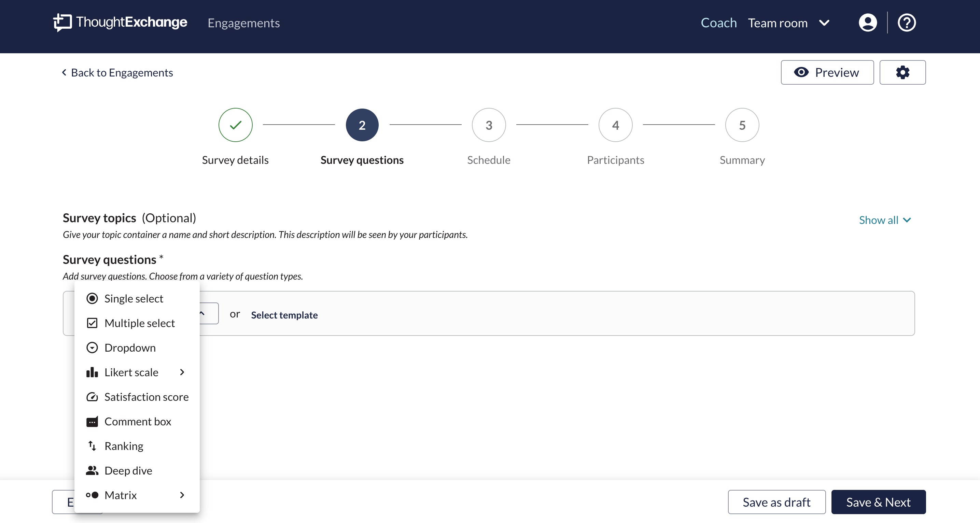Image resolution: width=980 pixels, height=523 pixels.
Task: Collapse the question type dropdown caret
Action: click(x=202, y=313)
